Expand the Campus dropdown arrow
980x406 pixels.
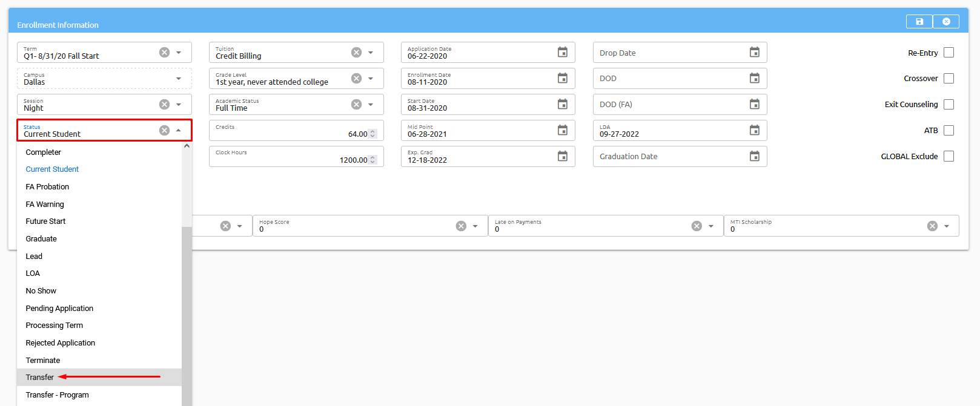179,79
